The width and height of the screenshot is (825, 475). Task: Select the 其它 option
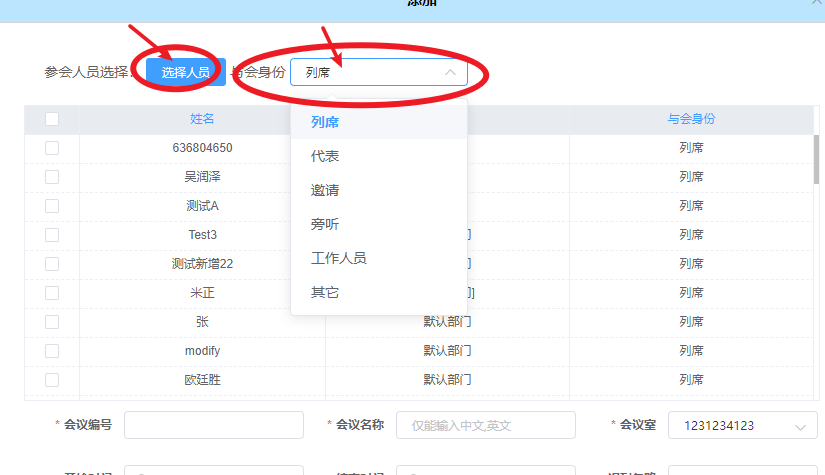(x=325, y=292)
